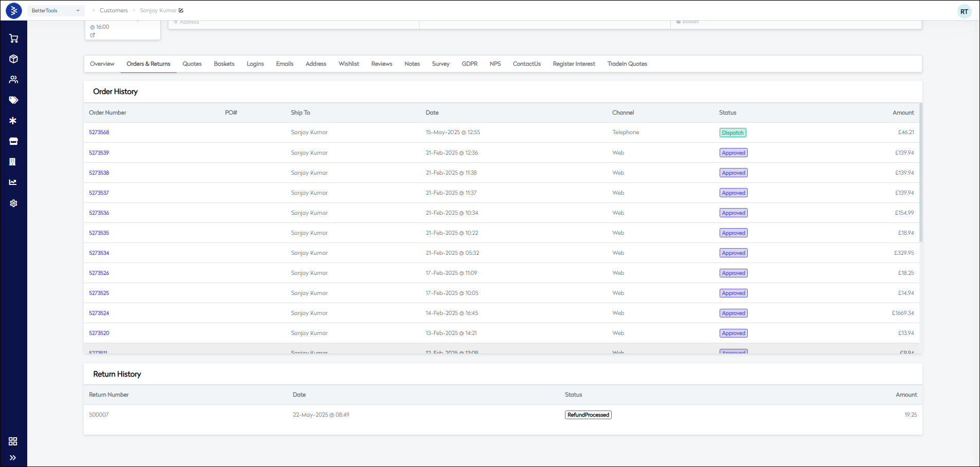Select the tags sidebar icon

coord(13,100)
